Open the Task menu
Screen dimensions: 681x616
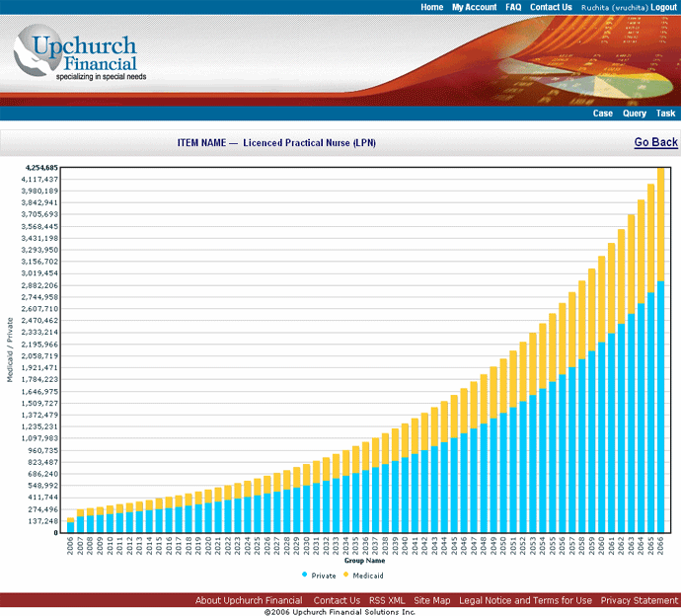(x=665, y=114)
